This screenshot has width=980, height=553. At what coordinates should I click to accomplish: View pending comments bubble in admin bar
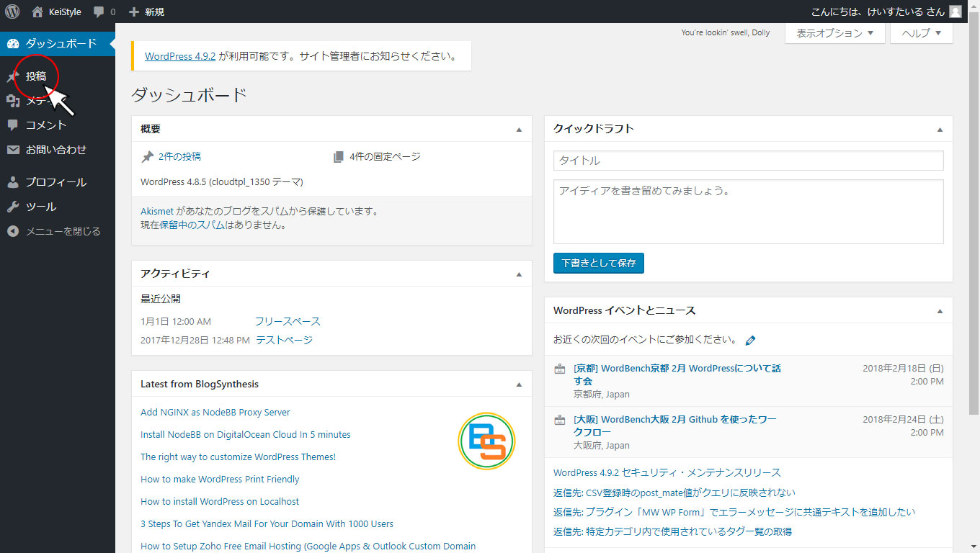(x=104, y=12)
